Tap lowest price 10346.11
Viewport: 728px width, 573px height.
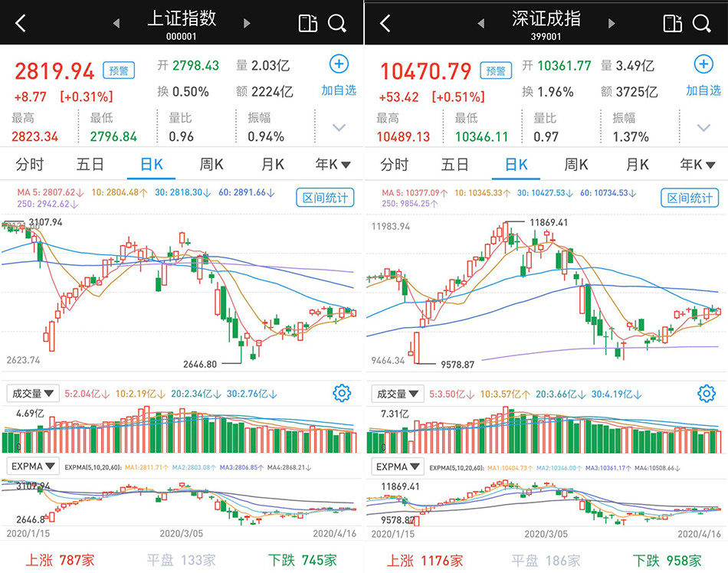pyautogui.click(x=481, y=137)
